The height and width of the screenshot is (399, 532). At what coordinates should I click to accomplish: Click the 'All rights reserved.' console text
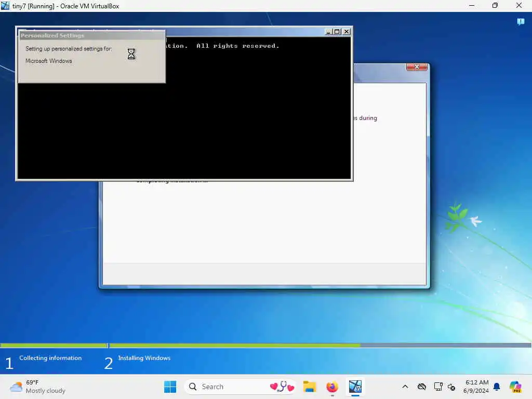pyautogui.click(x=237, y=46)
